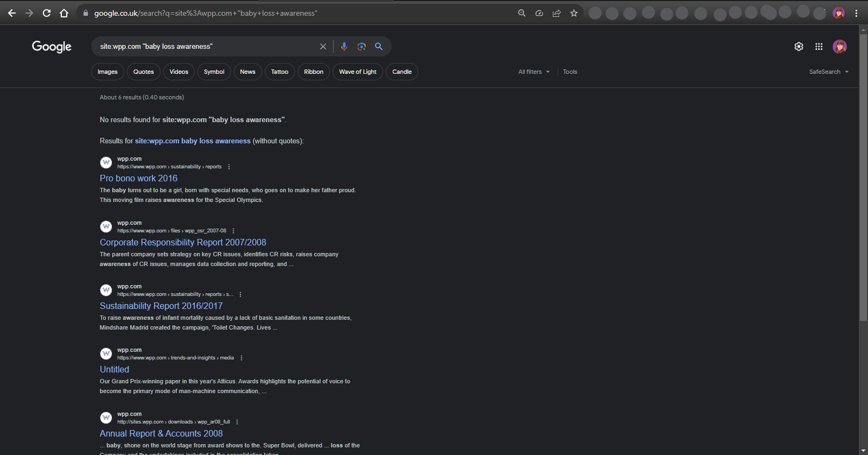Screen dimensions: 868x455
Task: Open the SafeSearch dropdown
Action: (x=829, y=72)
